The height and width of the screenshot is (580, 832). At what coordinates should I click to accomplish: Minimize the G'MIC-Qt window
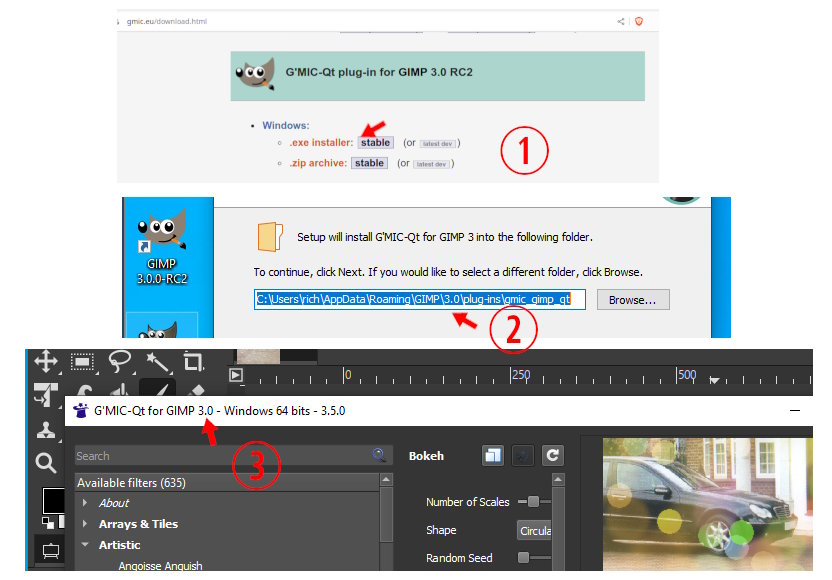[795, 411]
